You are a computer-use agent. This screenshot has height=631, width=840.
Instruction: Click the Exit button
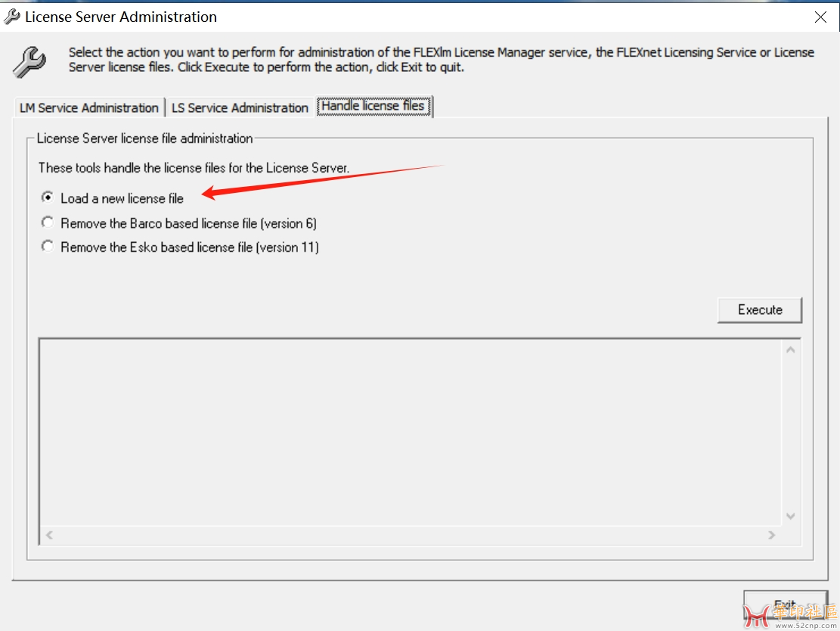point(785,605)
